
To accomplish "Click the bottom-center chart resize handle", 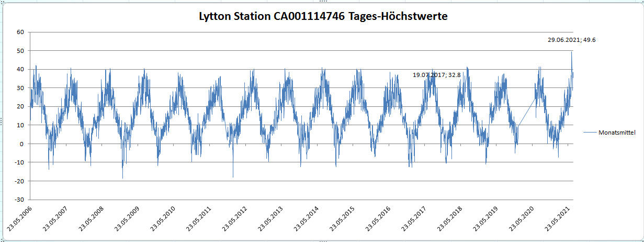I will coord(322,240).
